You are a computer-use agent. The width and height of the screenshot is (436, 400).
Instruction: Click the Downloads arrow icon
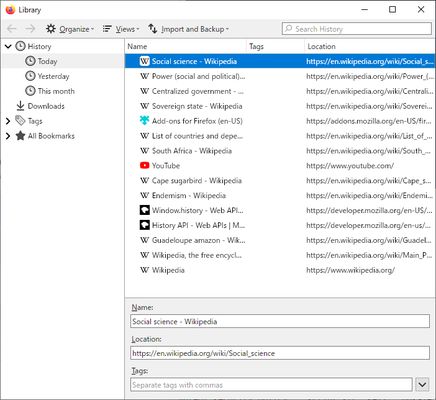tap(20, 106)
